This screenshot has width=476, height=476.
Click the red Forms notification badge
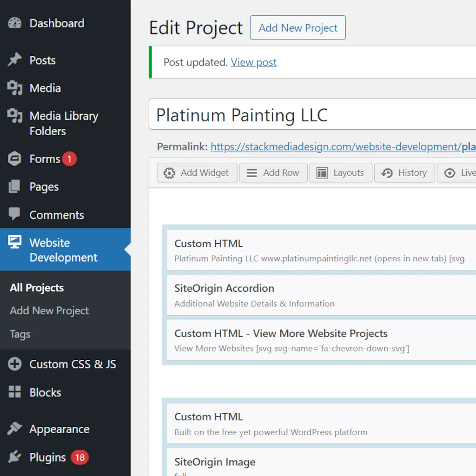click(x=69, y=159)
